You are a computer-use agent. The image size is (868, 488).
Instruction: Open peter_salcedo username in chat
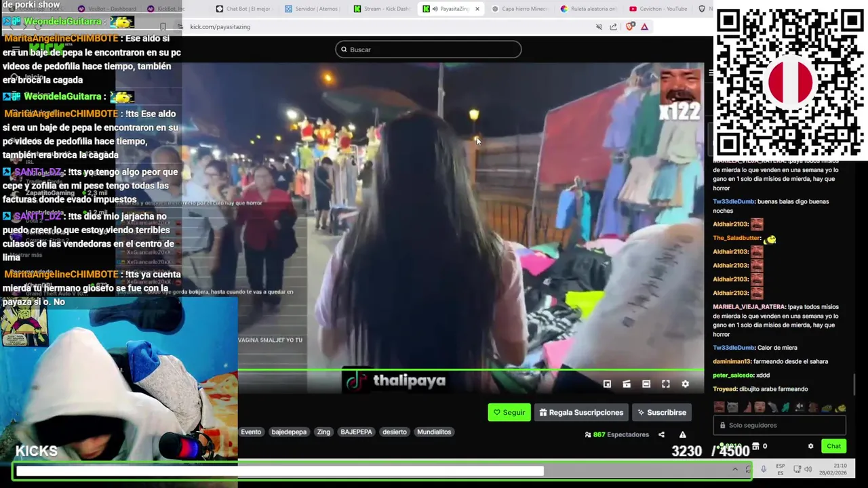(732, 375)
